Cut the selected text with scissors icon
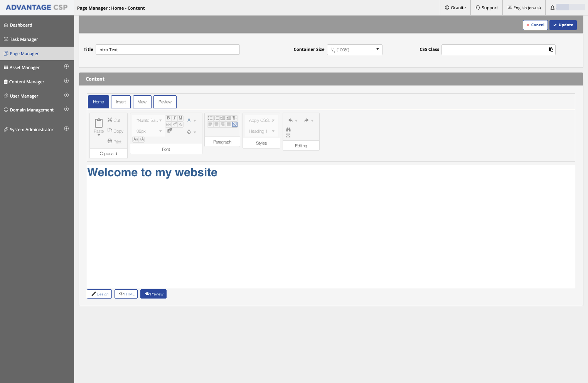 coord(110,120)
